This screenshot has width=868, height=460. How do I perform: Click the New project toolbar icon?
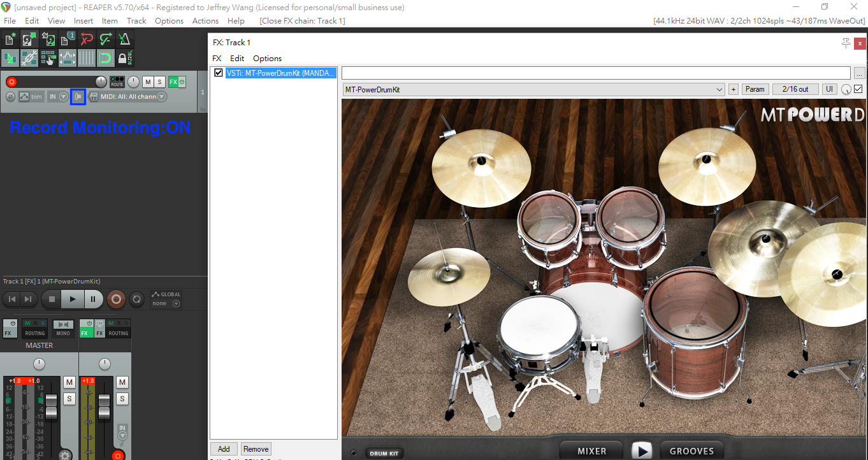10,40
